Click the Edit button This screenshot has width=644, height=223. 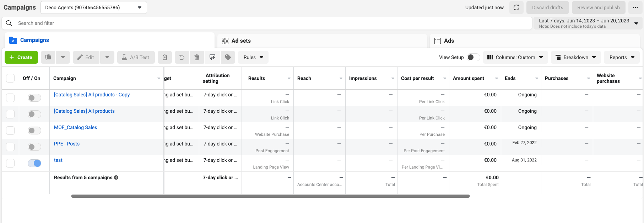[x=86, y=57]
